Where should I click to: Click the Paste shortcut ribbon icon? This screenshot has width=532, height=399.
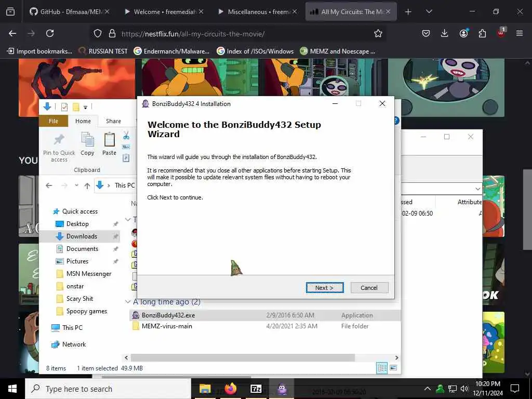click(126, 158)
